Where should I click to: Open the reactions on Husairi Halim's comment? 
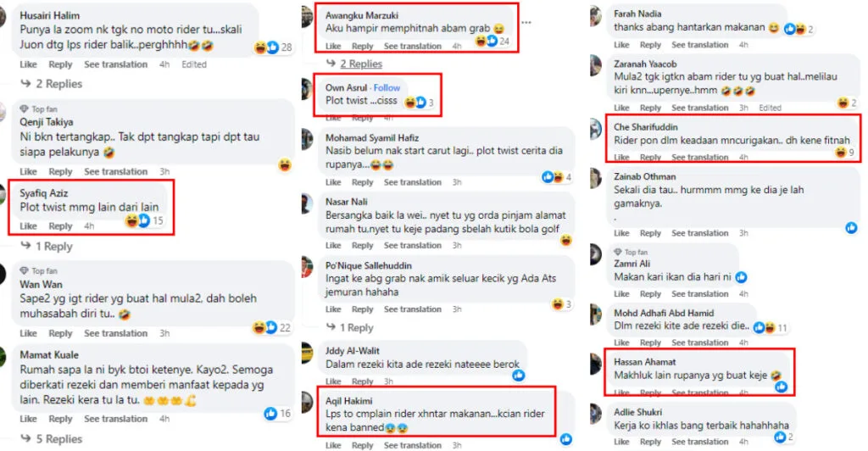pyautogui.click(x=273, y=47)
